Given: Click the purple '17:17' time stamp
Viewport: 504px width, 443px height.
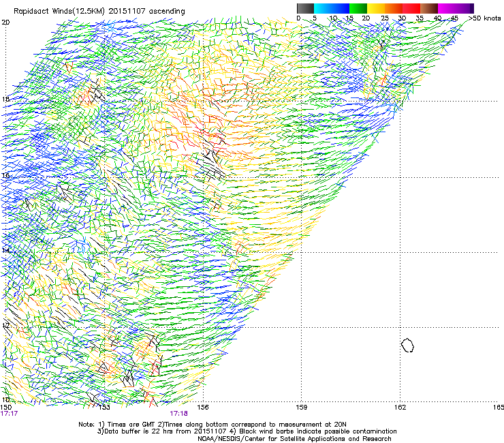Looking at the screenshot, I should coord(9,414).
